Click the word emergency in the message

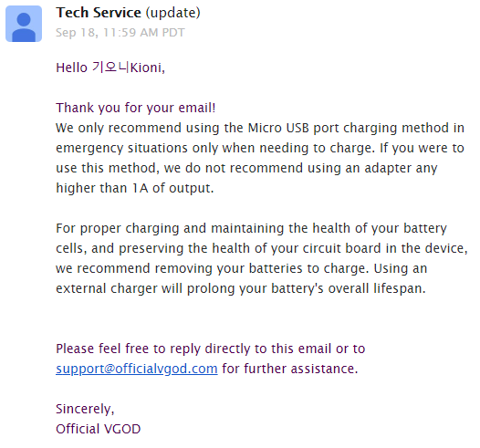tap(89, 148)
